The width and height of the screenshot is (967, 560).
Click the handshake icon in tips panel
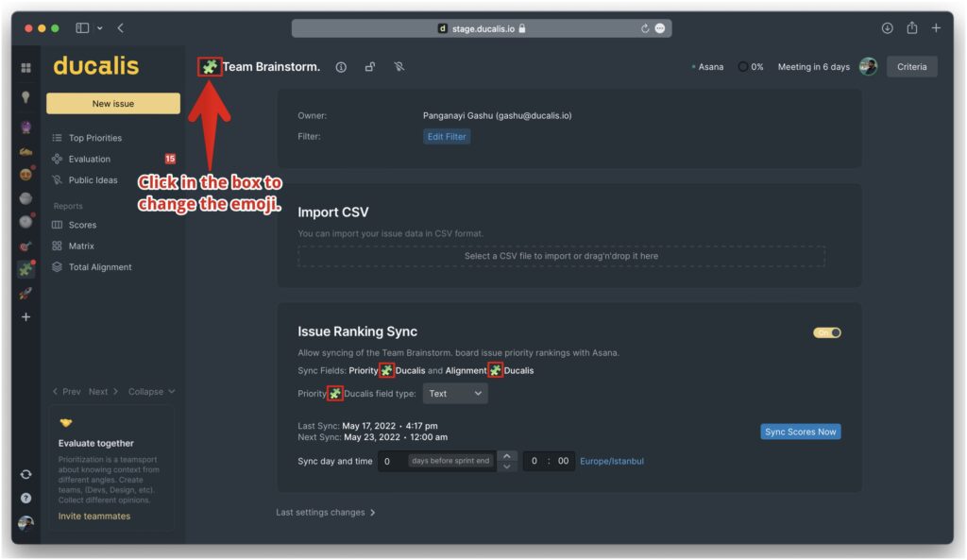pos(66,422)
